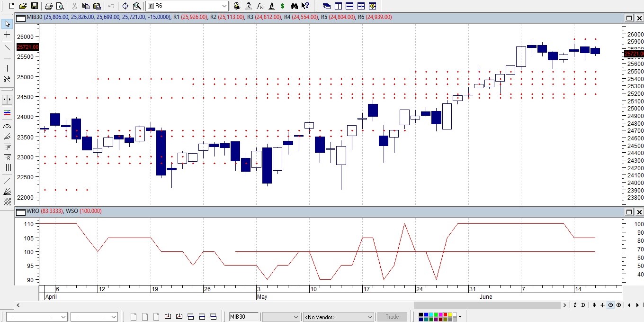The height and width of the screenshot is (322, 644).
Task: Close the WRO indicator pane
Action: [639, 212]
